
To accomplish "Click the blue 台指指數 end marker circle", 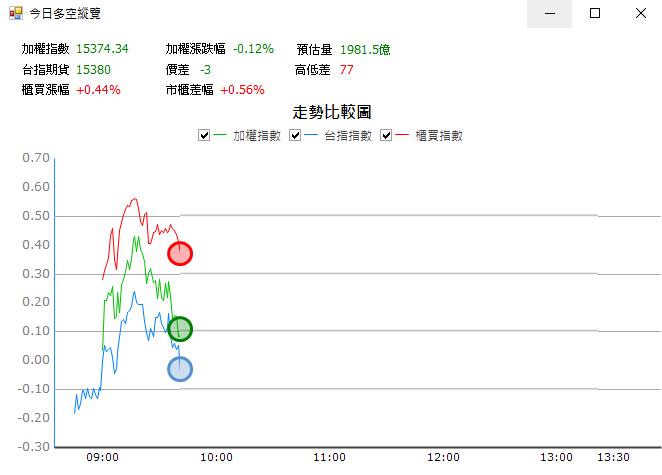I will click(180, 369).
